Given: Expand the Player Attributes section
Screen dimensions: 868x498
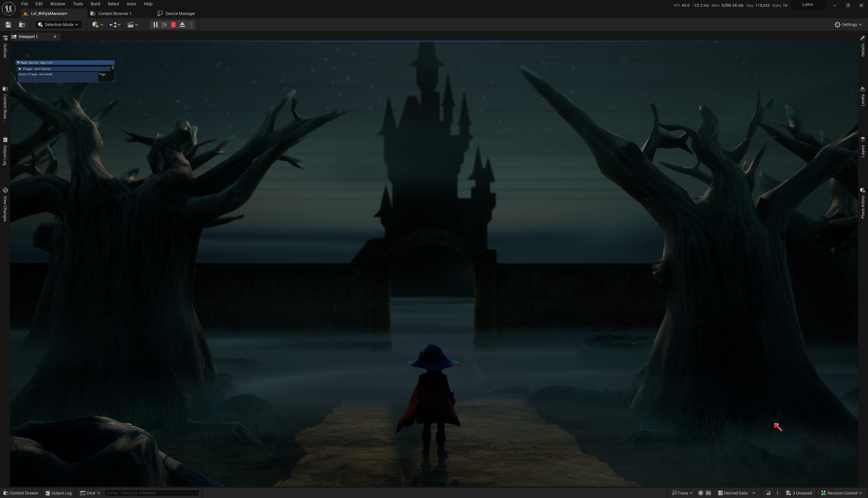Looking at the screenshot, I should tap(20, 69).
